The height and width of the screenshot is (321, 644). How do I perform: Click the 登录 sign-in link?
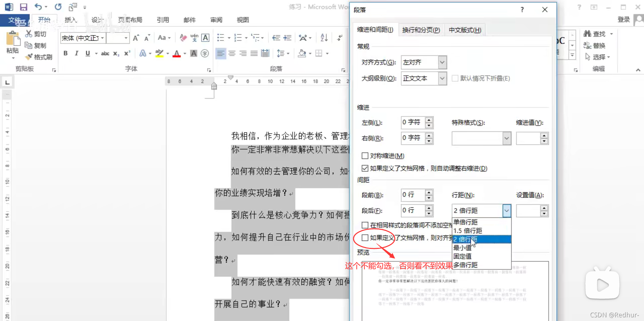pyautogui.click(x=623, y=19)
